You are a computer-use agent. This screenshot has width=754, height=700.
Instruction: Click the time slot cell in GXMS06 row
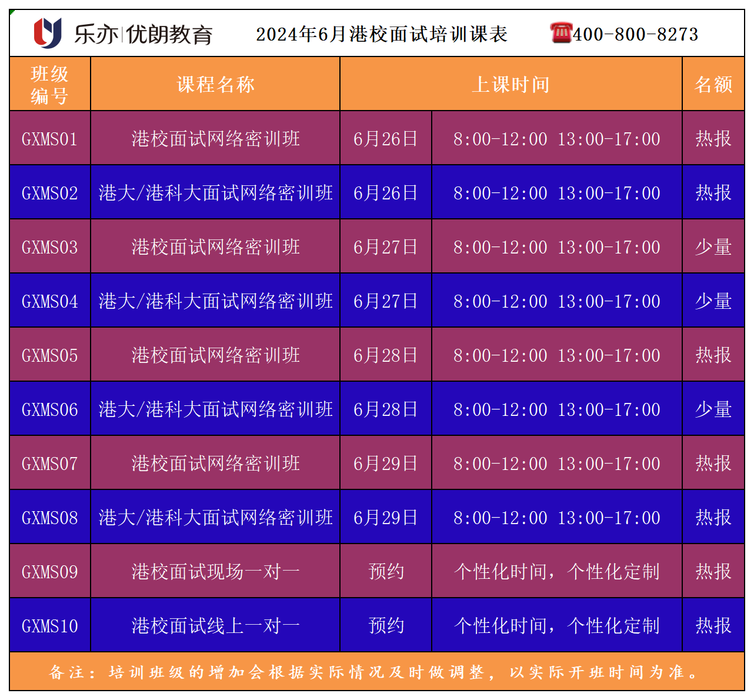point(556,409)
